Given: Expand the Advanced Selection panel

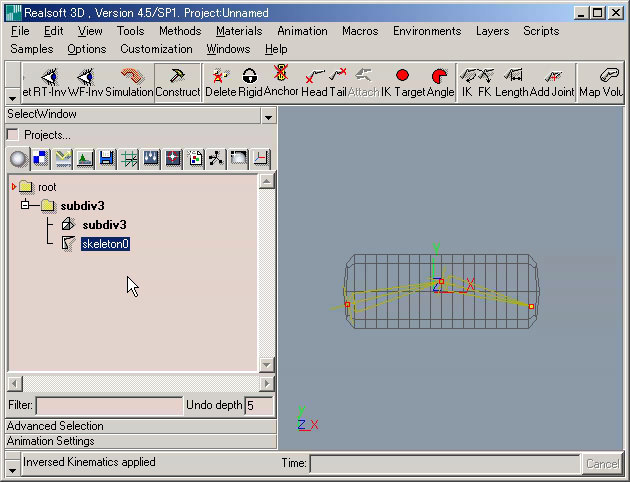Looking at the screenshot, I should coord(141,426).
